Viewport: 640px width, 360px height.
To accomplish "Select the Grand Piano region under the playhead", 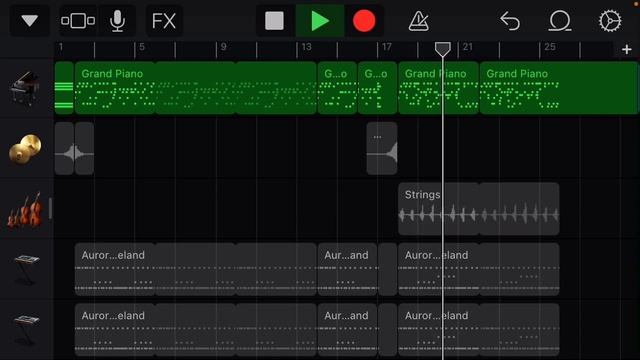I will click(438, 88).
